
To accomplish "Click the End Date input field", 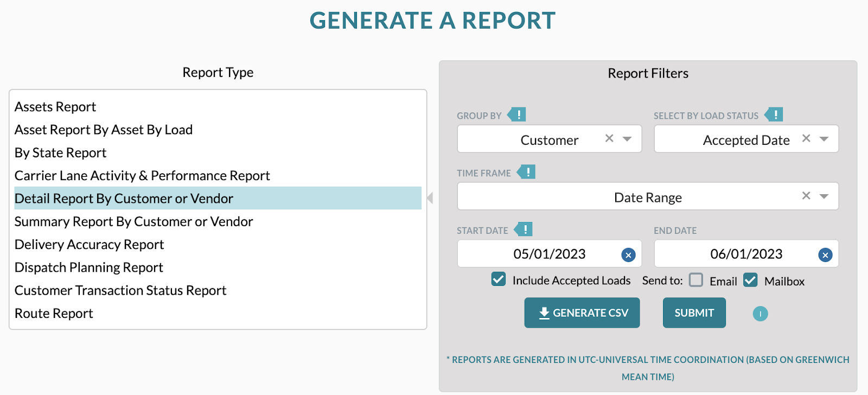I will (x=746, y=254).
